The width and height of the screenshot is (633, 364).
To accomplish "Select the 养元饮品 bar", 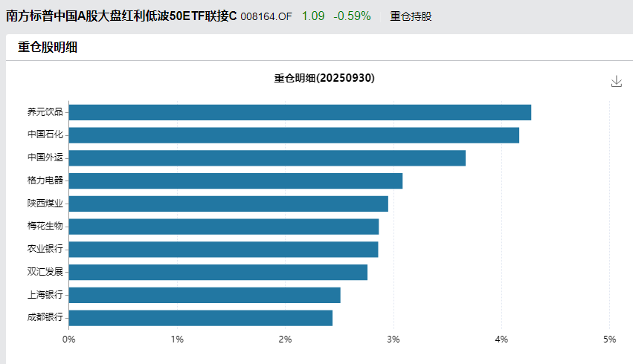I will click(x=300, y=112).
